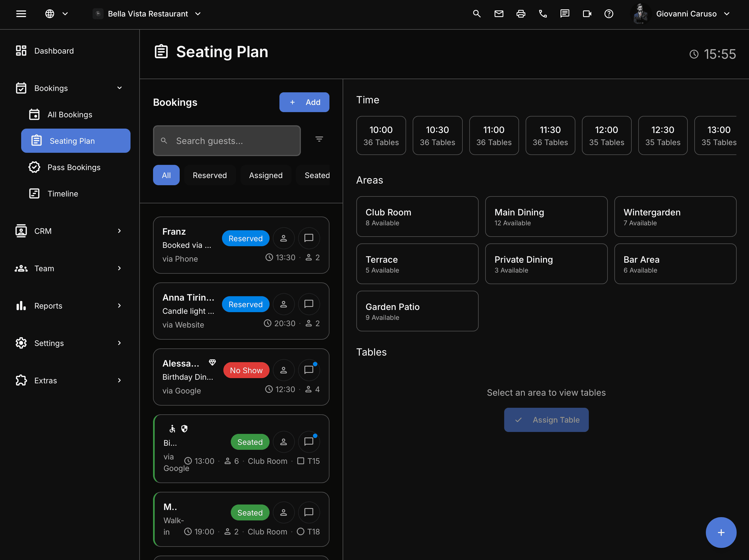Select the Reserved booking filter
This screenshot has width=749, height=560.
210,175
